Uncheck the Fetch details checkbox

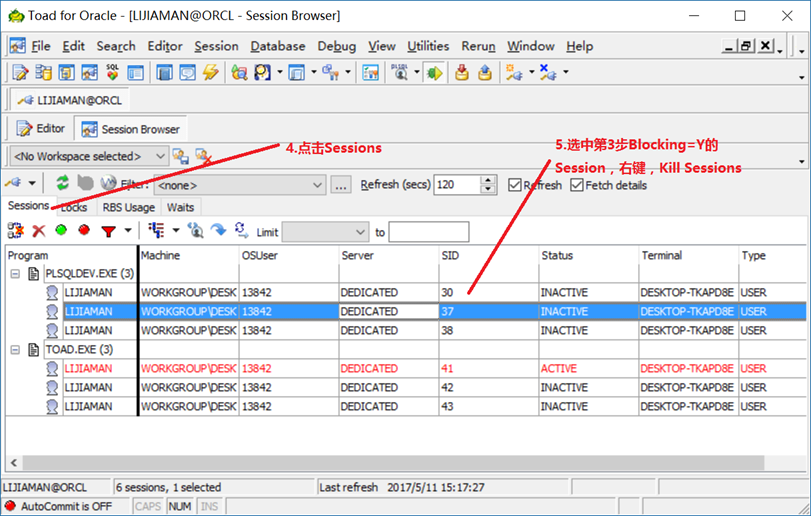point(577,185)
